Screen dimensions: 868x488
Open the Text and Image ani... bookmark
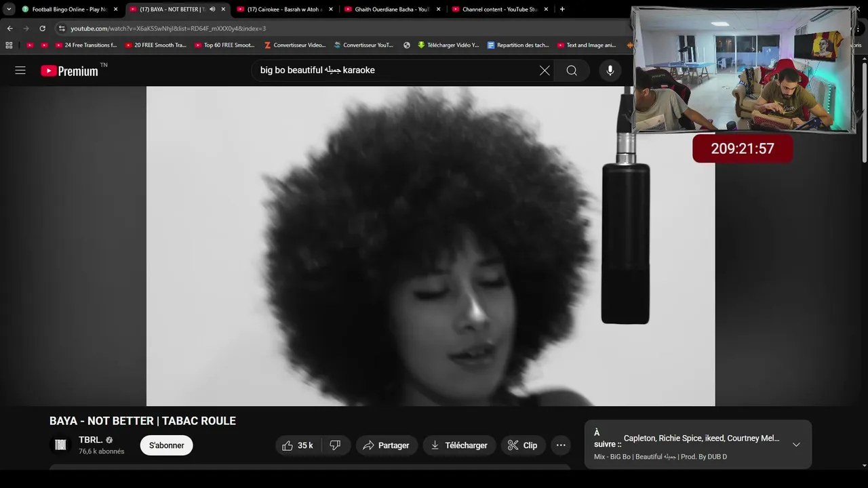tap(587, 45)
